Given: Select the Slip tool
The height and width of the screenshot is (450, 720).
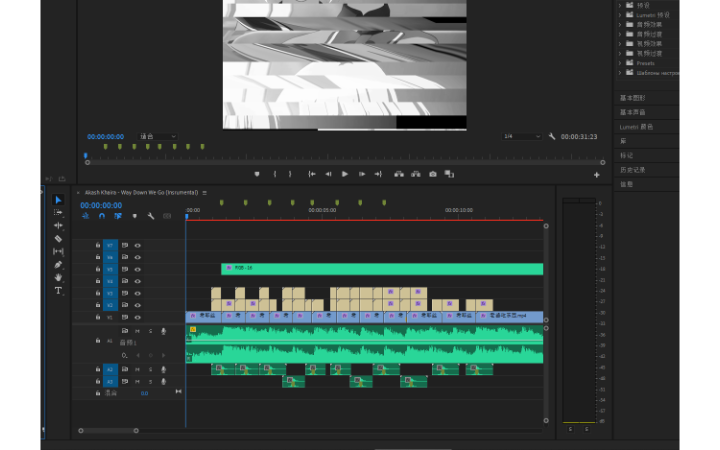Looking at the screenshot, I should click(58, 251).
